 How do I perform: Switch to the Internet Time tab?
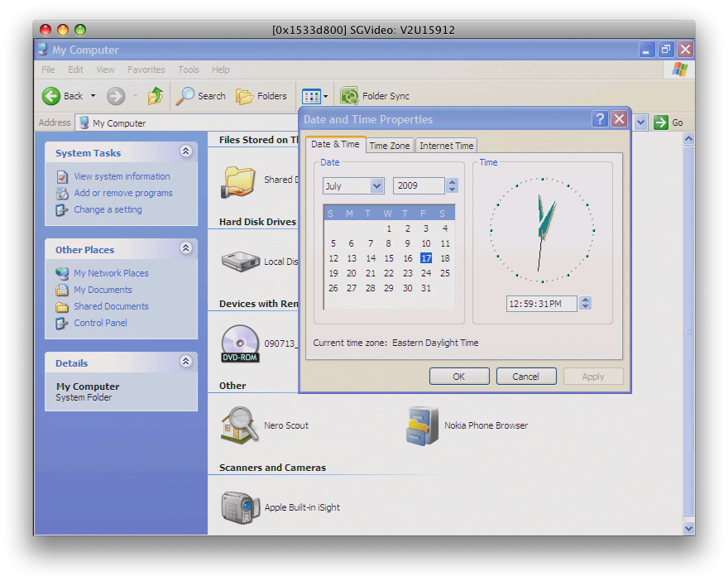point(447,146)
